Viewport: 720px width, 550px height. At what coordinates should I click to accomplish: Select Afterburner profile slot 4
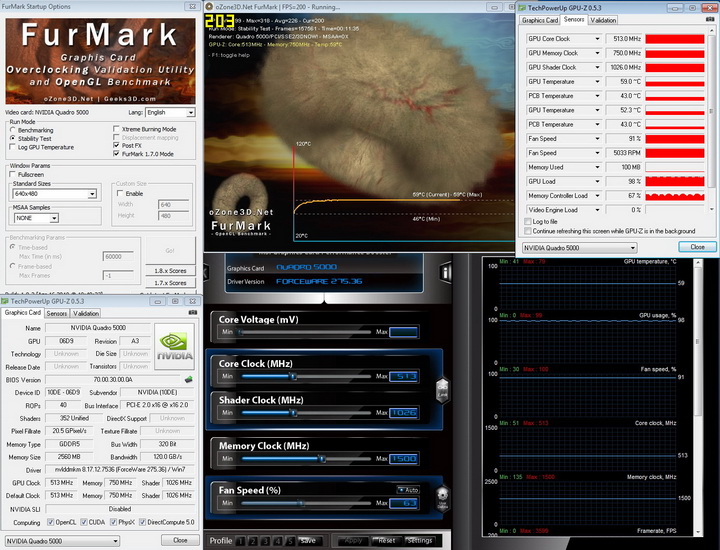tap(278, 541)
